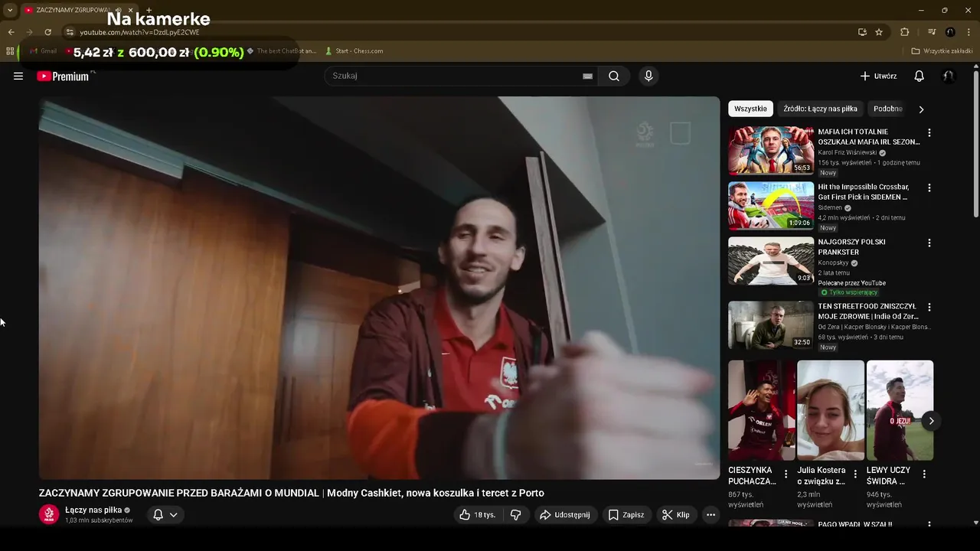Open the Start - Chess.com bookmark

pyautogui.click(x=354, y=51)
